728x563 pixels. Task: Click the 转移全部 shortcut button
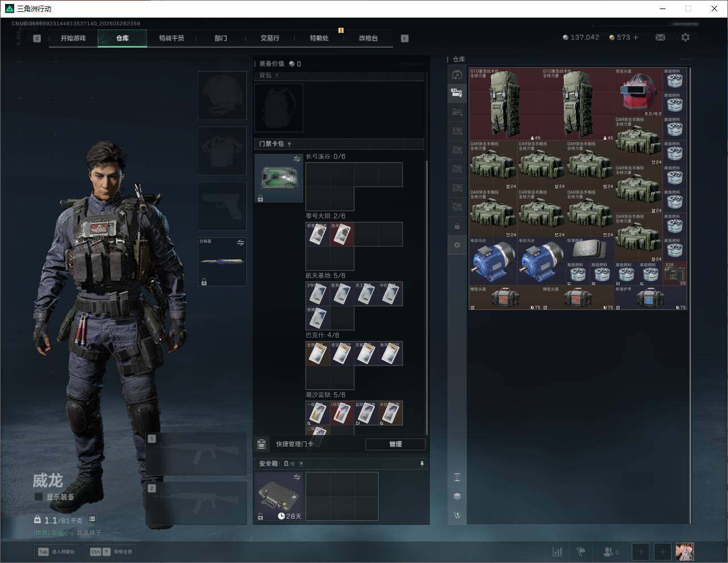[111, 552]
